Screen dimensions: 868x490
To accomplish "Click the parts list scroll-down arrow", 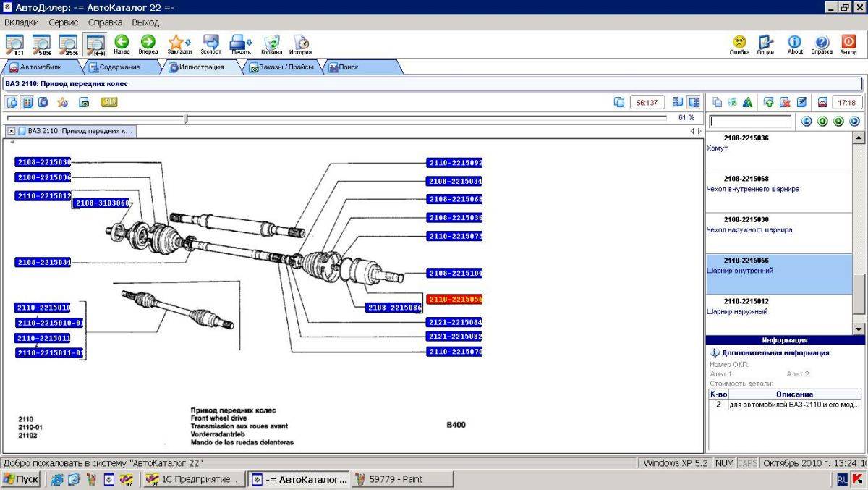I will pos(859,329).
